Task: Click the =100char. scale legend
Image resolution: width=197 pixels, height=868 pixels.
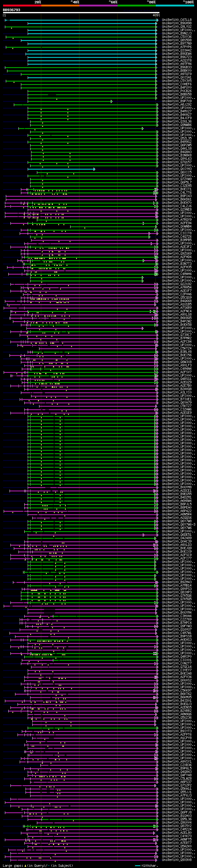Action: [147, 866]
